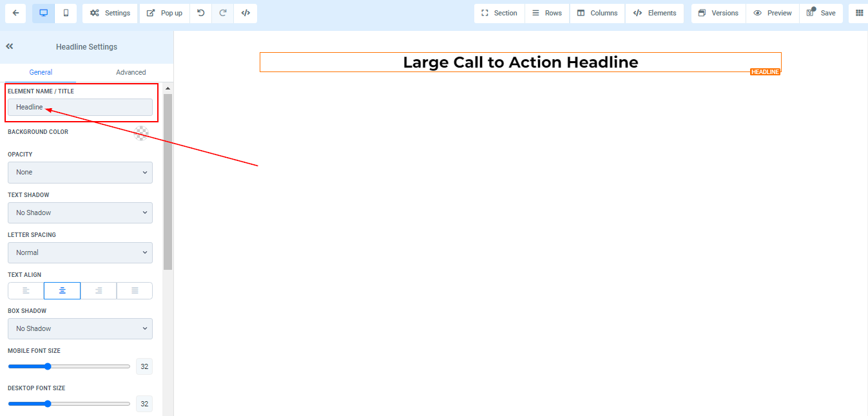The width and height of the screenshot is (868, 416).
Task: Switch to desktop view icon
Action: (44, 13)
